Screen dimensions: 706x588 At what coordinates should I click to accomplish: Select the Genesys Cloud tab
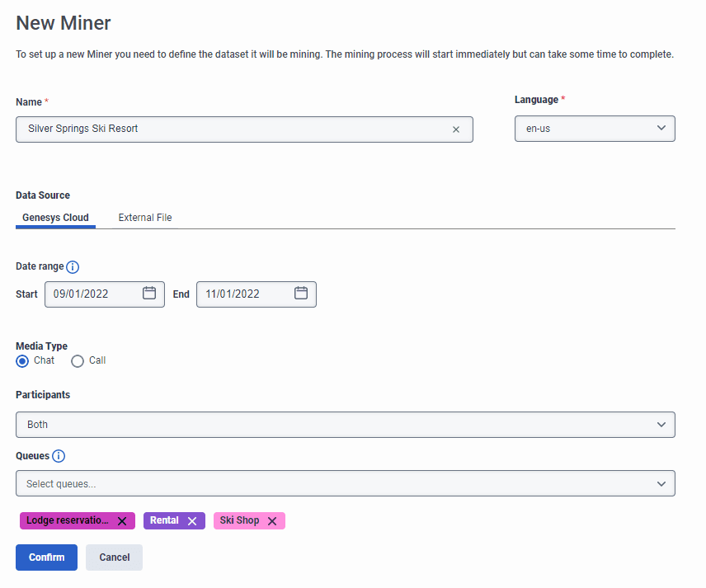(x=55, y=217)
